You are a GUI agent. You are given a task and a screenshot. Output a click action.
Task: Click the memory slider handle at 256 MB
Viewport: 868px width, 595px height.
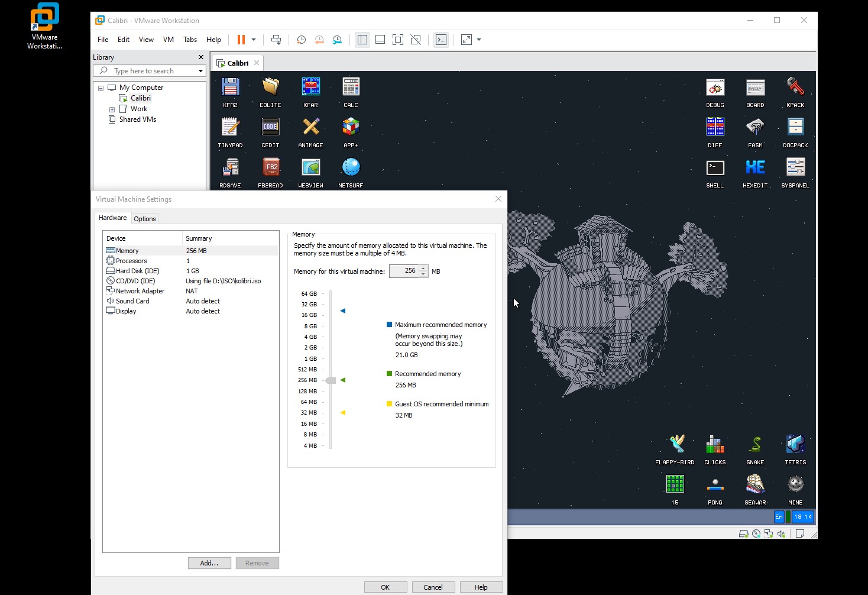(x=331, y=380)
